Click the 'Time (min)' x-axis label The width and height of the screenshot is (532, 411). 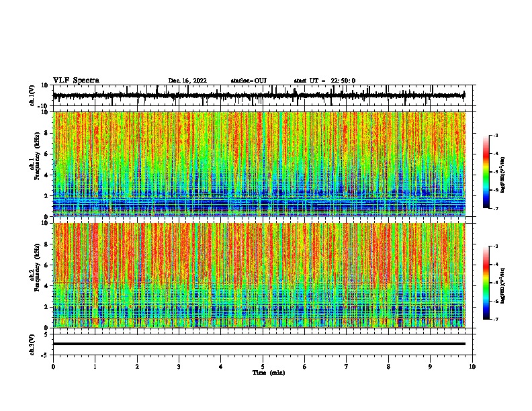[269, 373]
